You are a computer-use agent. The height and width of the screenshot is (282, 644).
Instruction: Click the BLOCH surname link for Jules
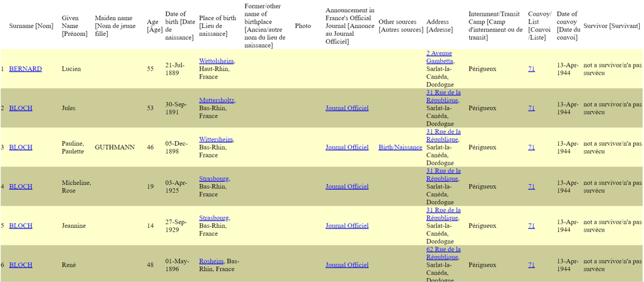point(21,108)
